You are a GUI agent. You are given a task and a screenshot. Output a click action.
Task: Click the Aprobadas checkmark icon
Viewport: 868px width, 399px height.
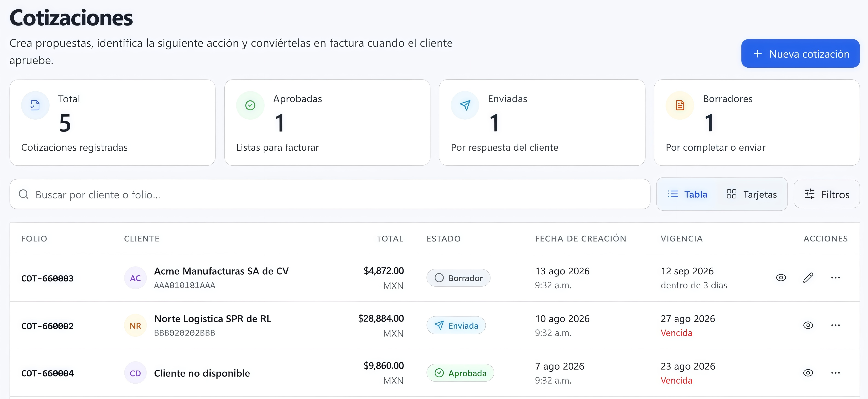pos(250,106)
